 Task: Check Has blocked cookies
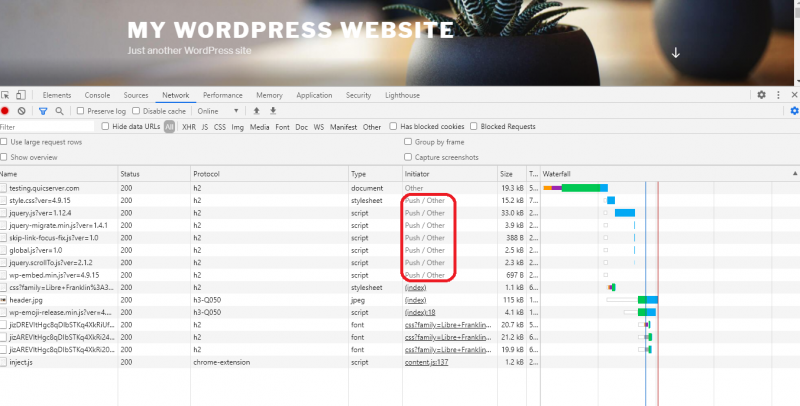click(x=393, y=126)
